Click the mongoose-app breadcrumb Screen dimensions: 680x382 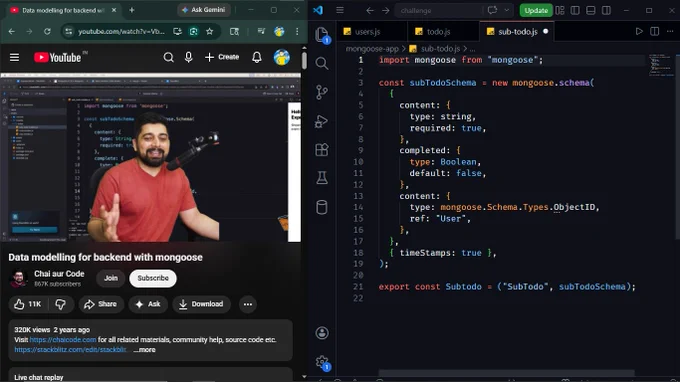coord(372,49)
